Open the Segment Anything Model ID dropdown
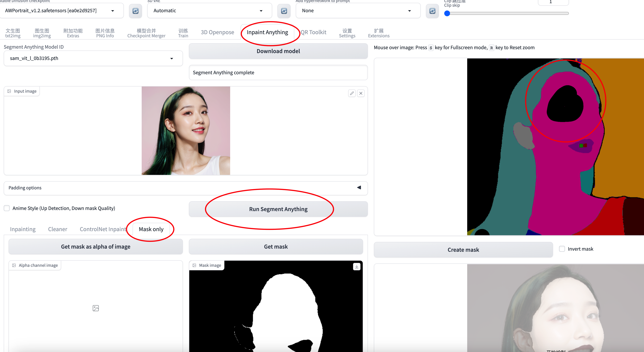 click(93, 58)
